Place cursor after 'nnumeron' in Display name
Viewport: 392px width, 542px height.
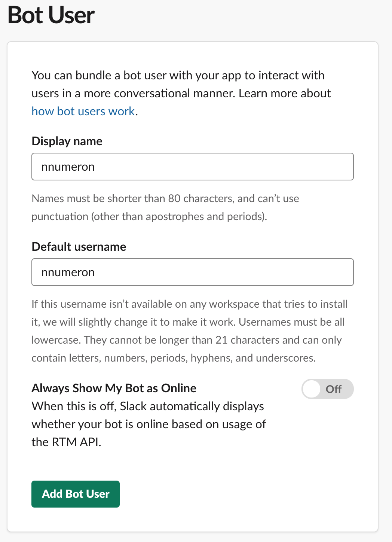coord(96,167)
